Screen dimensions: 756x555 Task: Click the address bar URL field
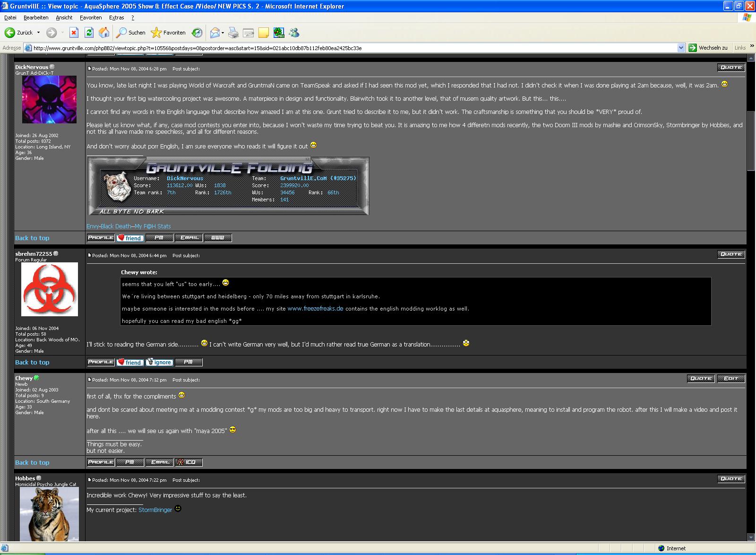point(350,48)
